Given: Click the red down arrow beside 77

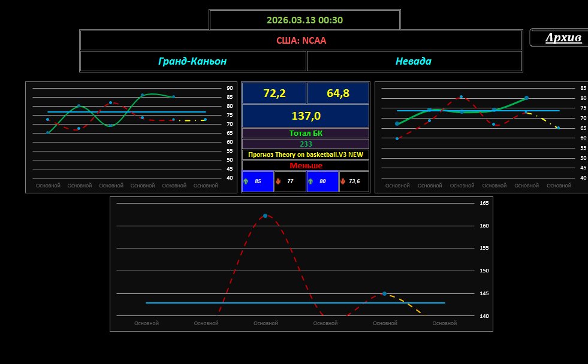Looking at the screenshot, I should point(278,181).
